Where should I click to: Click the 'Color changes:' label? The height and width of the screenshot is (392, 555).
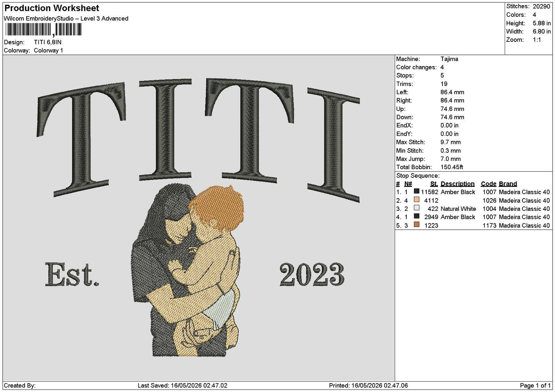(x=416, y=67)
